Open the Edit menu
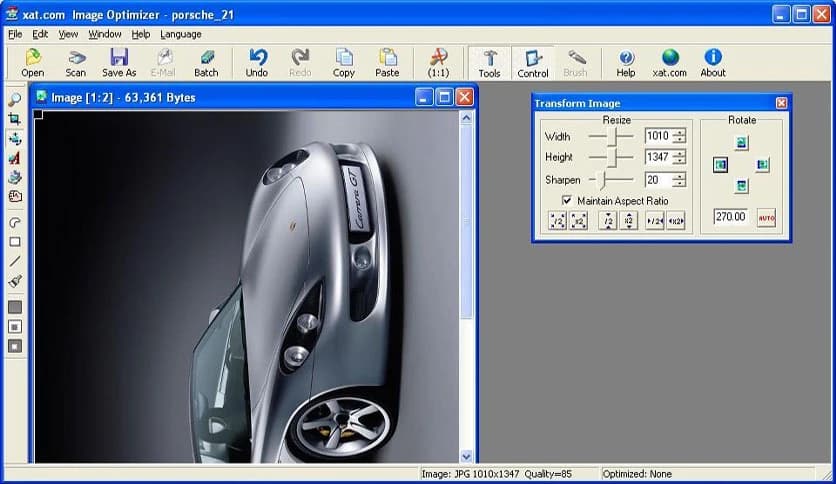836x484 pixels. 40,34
